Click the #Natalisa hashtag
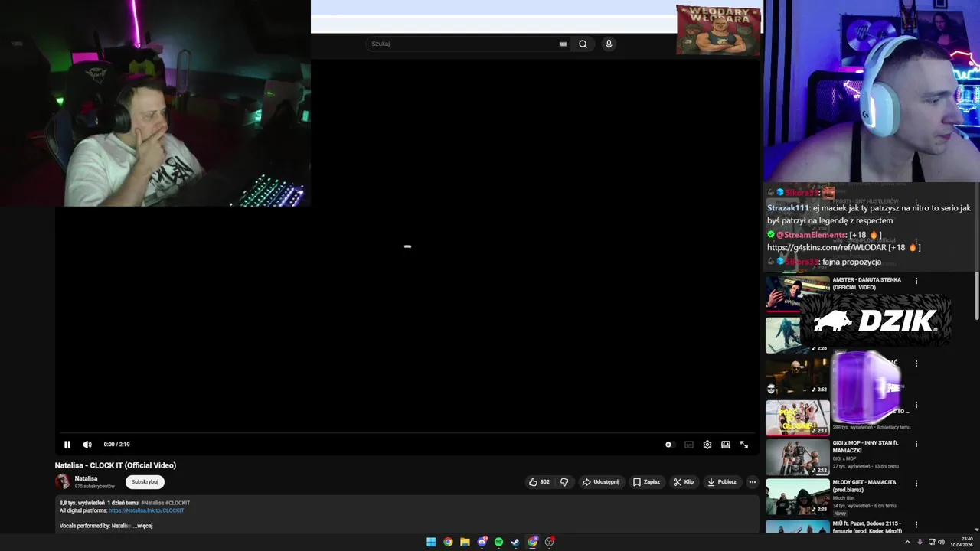Screen dimensions: 980x551 152,503
